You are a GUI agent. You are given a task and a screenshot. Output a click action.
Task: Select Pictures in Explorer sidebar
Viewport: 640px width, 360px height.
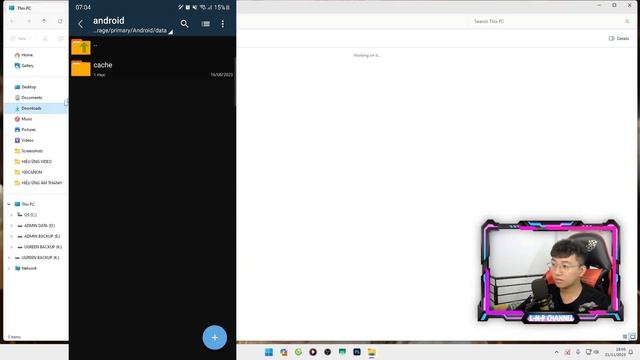pos(25,129)
